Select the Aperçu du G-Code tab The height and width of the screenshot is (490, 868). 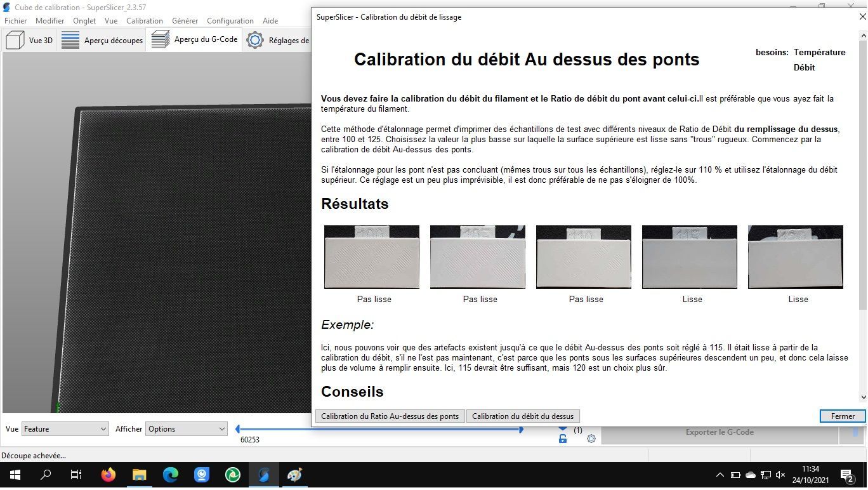click(x=194, y=39)
